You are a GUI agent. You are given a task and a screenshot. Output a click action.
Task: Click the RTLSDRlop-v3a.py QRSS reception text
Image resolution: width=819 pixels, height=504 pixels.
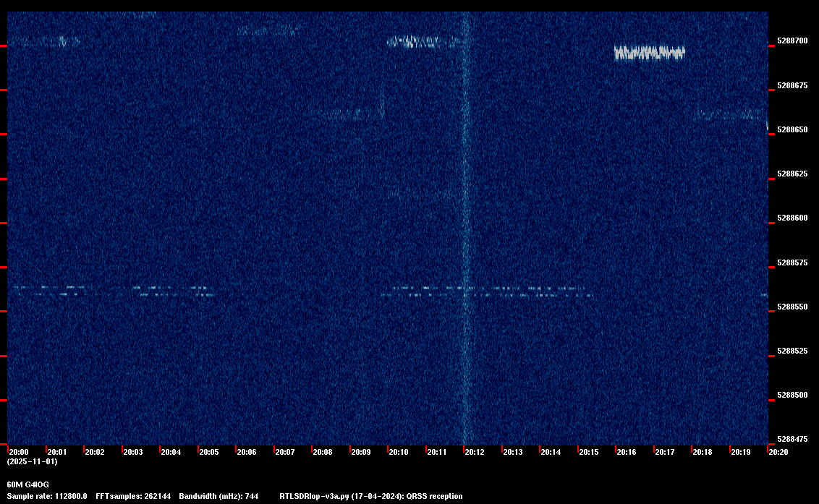point(371,496)
